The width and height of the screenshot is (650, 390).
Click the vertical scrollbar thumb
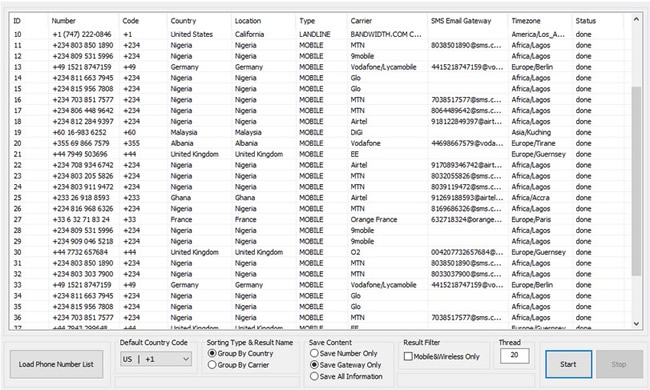click(636, 181)
